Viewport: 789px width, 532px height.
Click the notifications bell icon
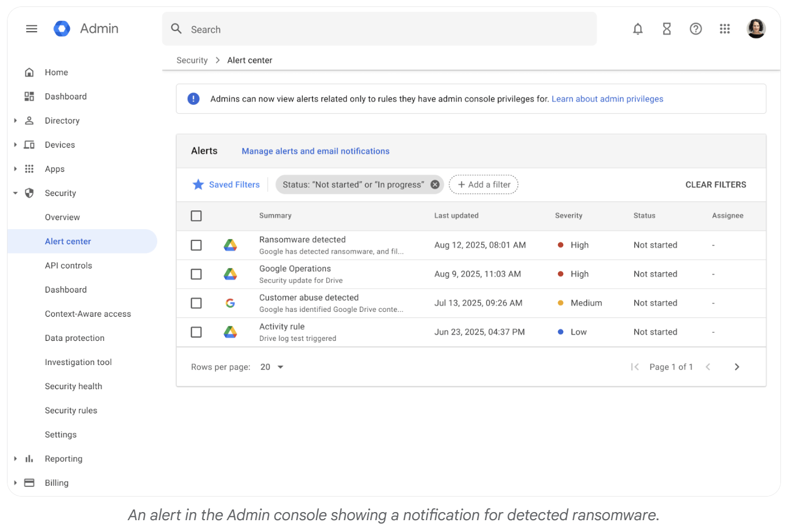click(638, 29)
